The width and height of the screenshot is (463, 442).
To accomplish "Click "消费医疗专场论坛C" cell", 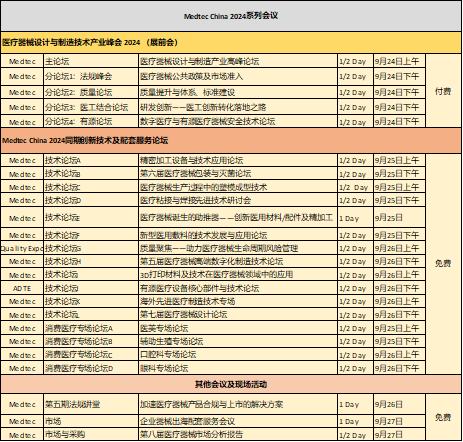I will [91, 355].
